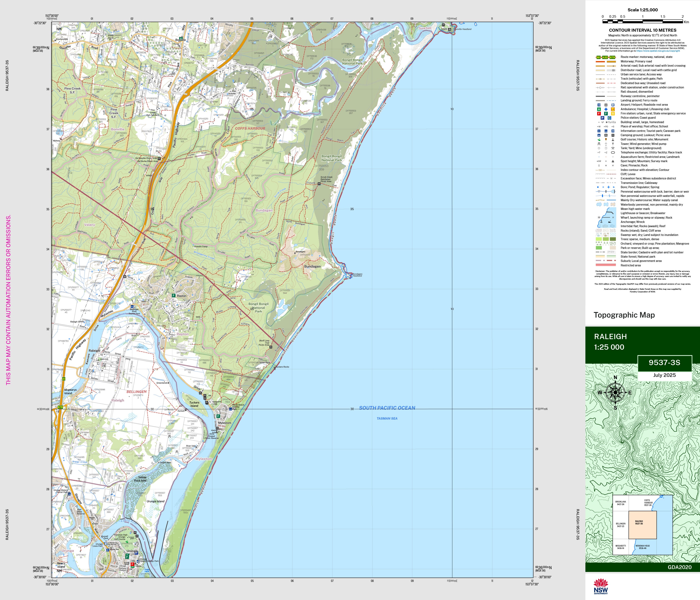This screenshot has height=600, width=700.
Task: Click the South Pacific Ocean label
Action: (387, 408)
